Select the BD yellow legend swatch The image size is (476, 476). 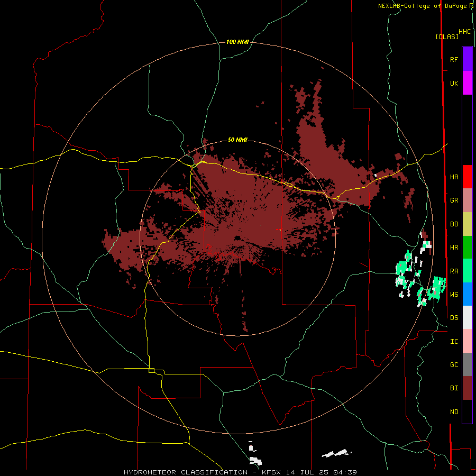click(x=467, y=224)
